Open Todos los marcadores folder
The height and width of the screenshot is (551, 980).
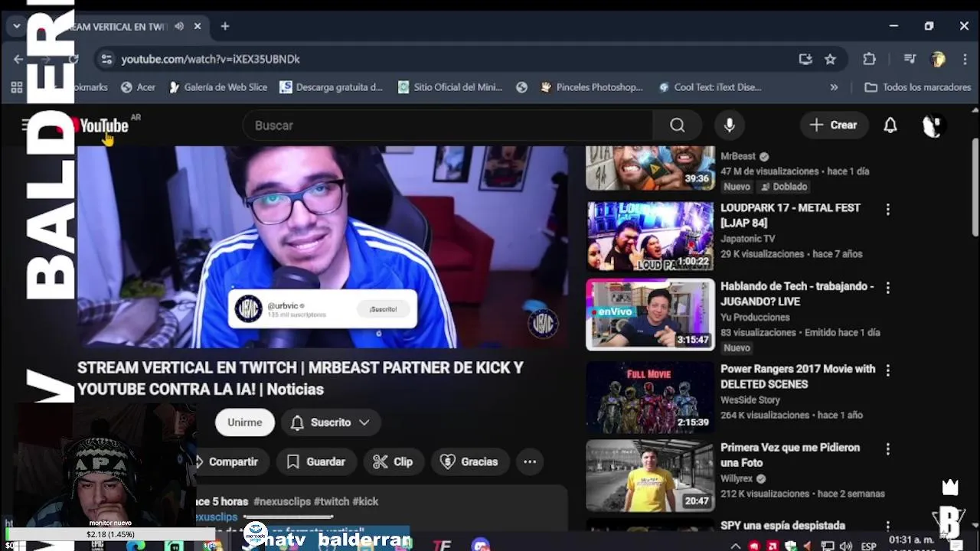click(917, 87)
